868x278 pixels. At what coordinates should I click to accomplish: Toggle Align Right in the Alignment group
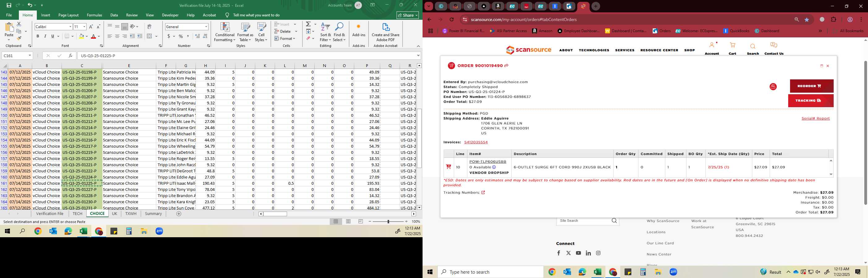click(x=124, y=36)
